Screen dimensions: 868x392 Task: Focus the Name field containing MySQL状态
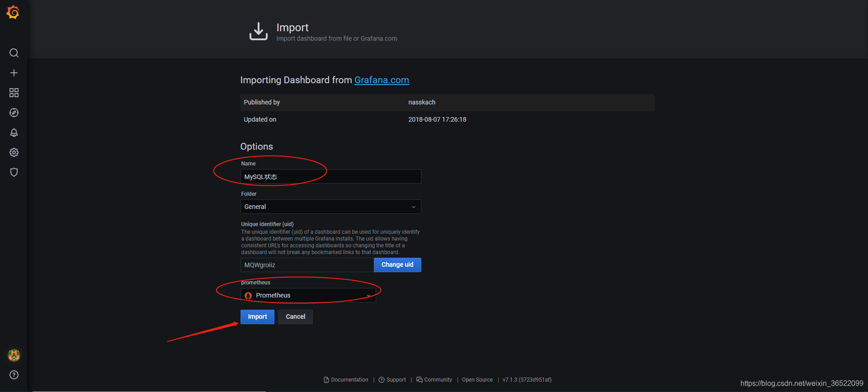coord(330,176)
